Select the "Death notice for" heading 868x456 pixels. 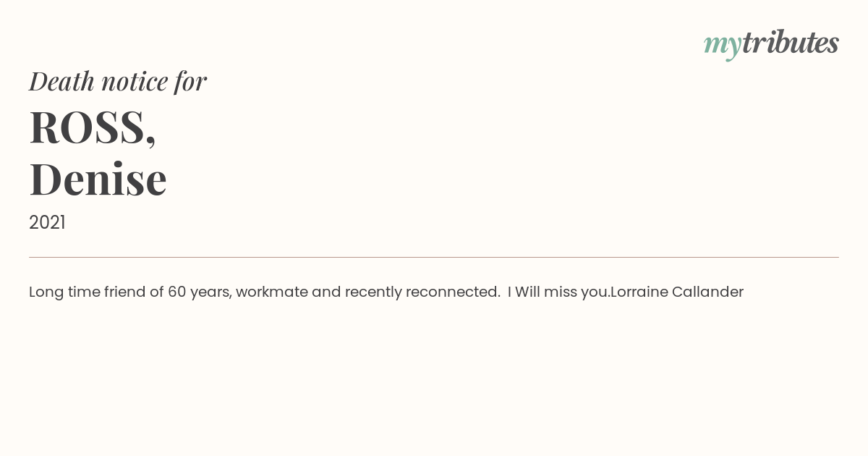[x=118, y=81]
